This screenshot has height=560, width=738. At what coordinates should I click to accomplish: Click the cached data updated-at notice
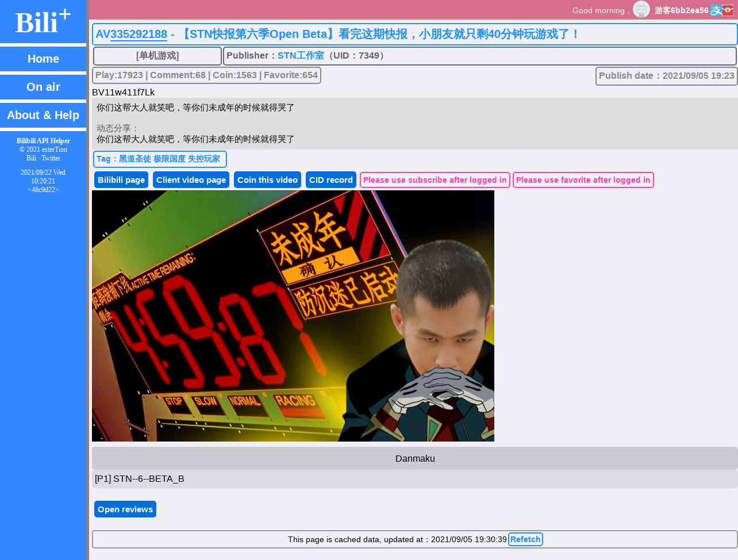[x=397, y=539]
